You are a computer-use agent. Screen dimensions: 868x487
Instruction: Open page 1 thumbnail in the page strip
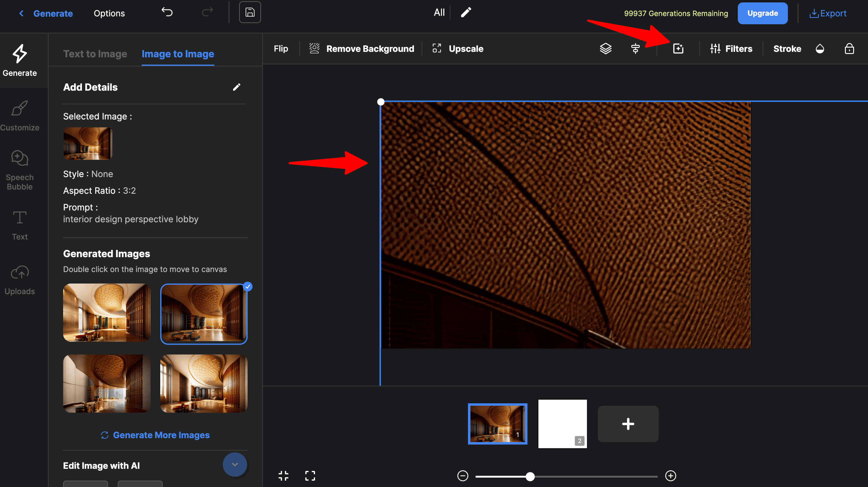coord(497,424)
